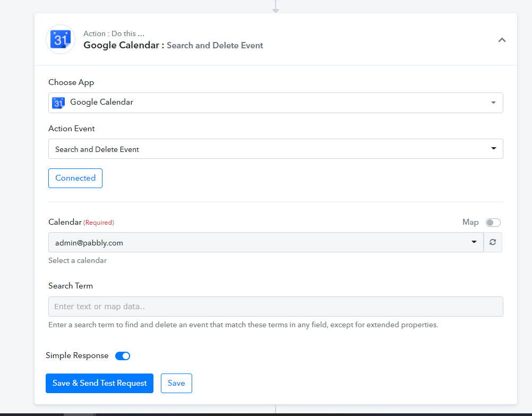The image size is (532, 416).
Task: Click the 'Search and Delete Event' title text
Action: click(x=215, y=46)
